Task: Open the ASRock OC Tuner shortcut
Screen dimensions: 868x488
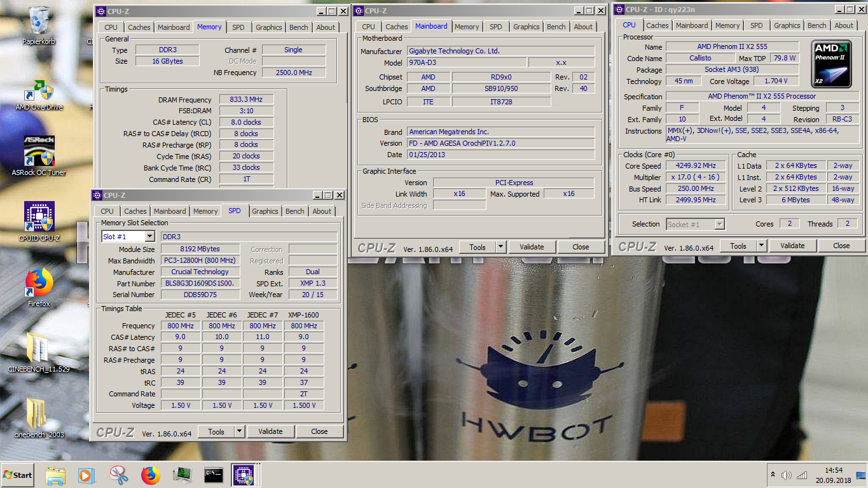Action: 39,155
